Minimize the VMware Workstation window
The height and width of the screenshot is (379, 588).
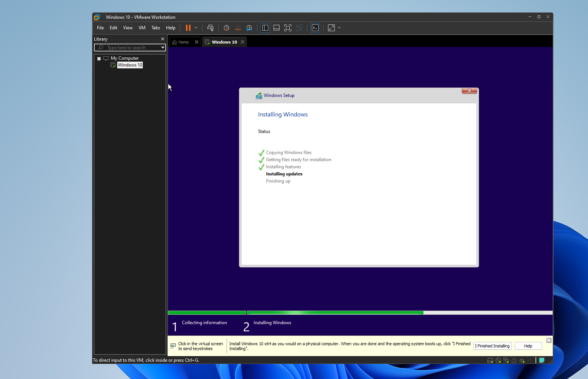pyautogui.click(x=530, y=17)
